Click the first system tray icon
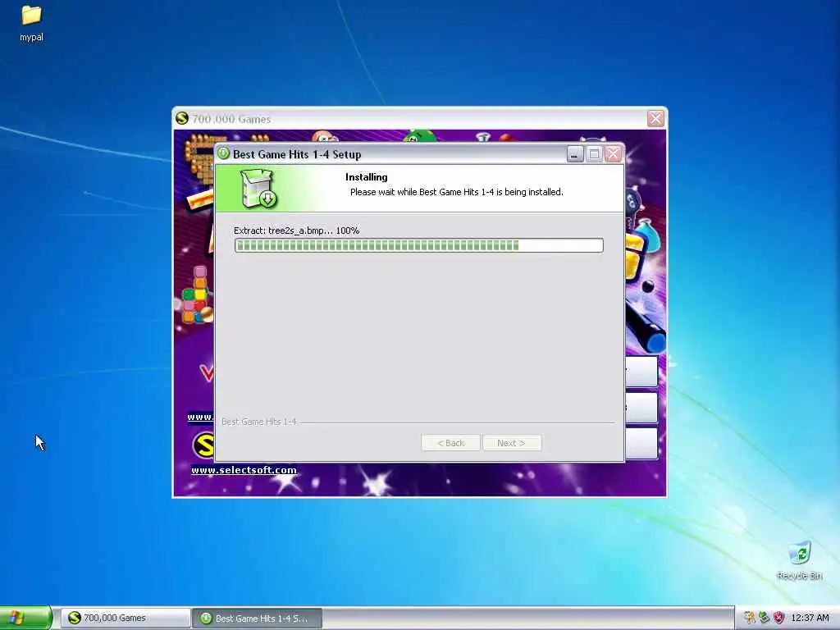840x630 pixels. pos(750,618)
